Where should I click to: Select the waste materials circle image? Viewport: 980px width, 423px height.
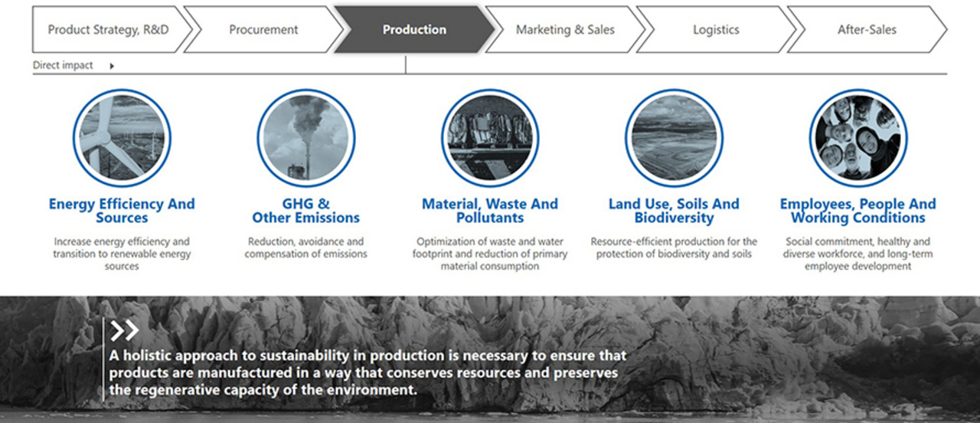(490, 138)
